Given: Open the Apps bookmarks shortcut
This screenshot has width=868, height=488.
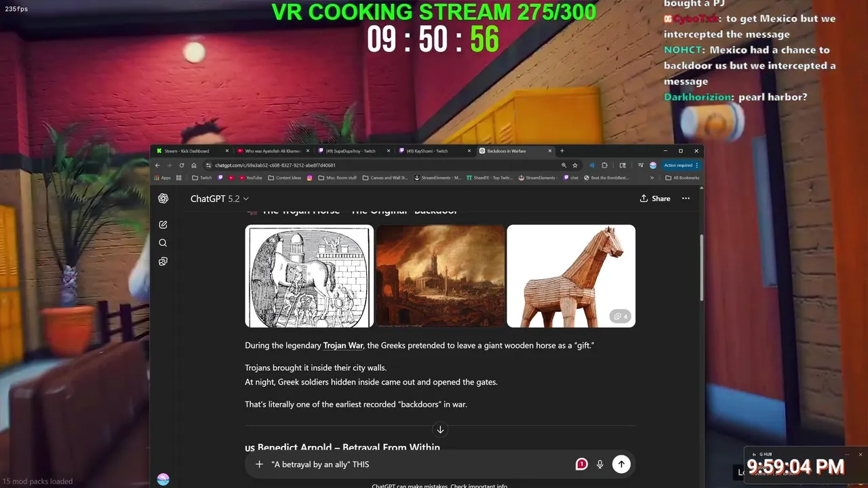Looking at the screenshot, I should point(163,178).
